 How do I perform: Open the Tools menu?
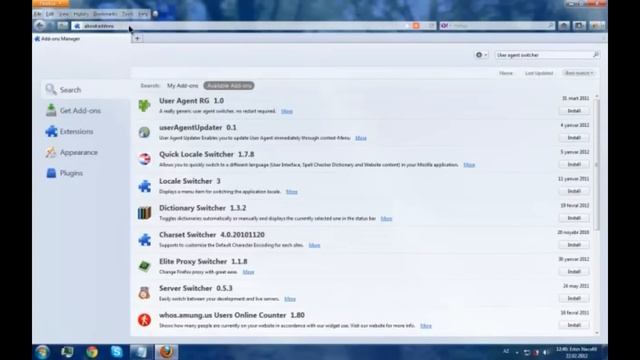pyautogui.click(x=127, y=14)
